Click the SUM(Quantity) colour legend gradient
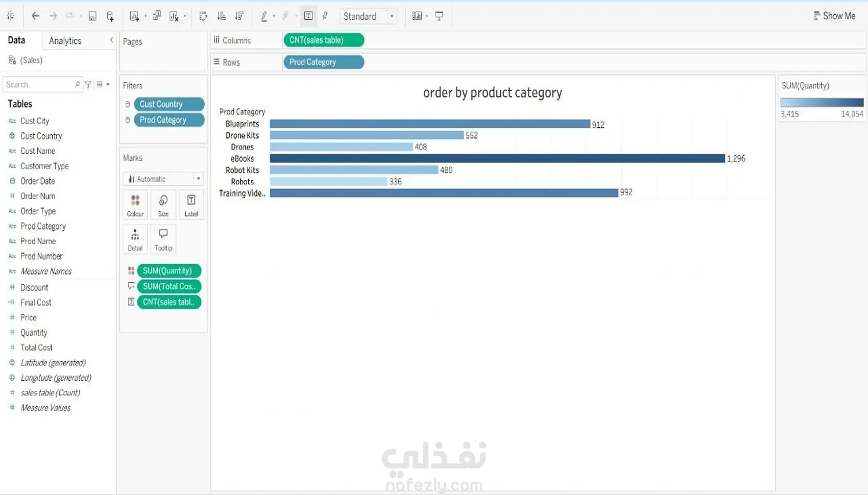The image size is (868, 495). pyautogui.click(x=822, y=103)
